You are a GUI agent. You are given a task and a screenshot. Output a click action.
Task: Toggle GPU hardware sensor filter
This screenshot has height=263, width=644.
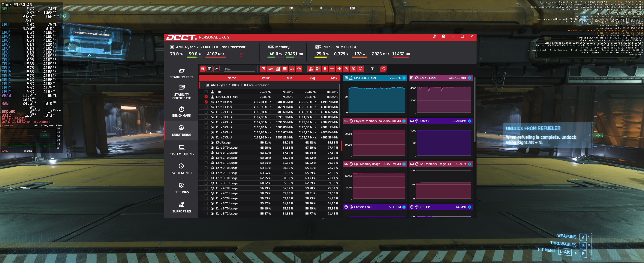[270, 69]
